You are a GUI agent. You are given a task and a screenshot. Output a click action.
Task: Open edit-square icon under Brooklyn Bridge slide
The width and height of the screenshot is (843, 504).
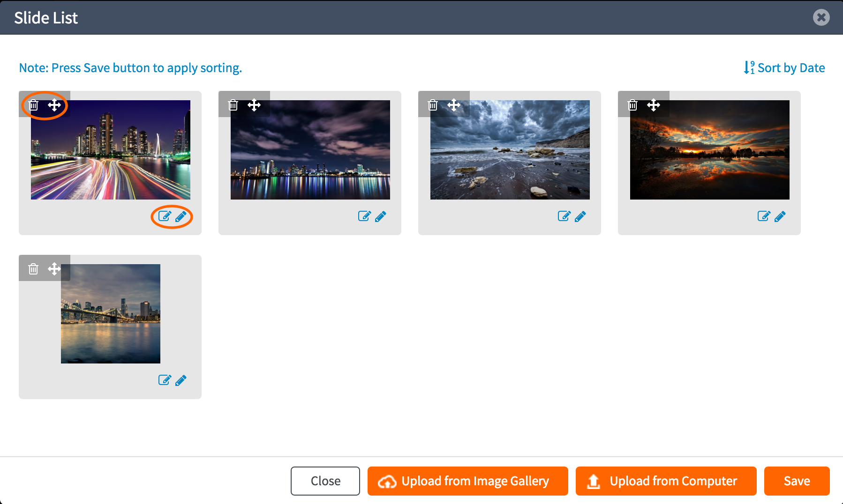point(165,380)
